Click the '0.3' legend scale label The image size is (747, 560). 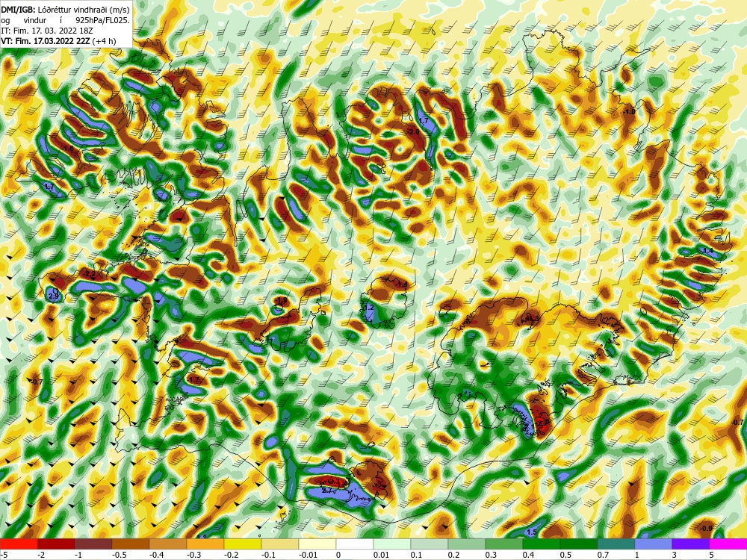pos(491,555)
